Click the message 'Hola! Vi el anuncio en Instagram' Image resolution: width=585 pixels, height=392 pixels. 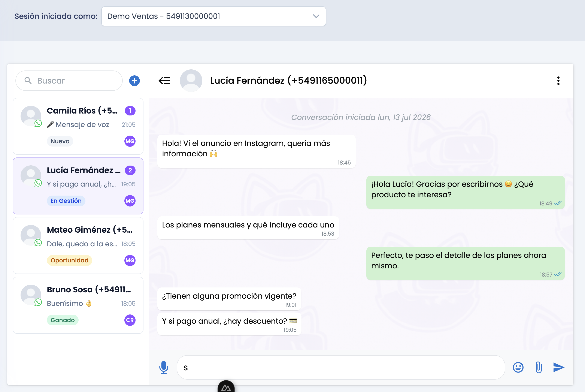click(256, 151)
